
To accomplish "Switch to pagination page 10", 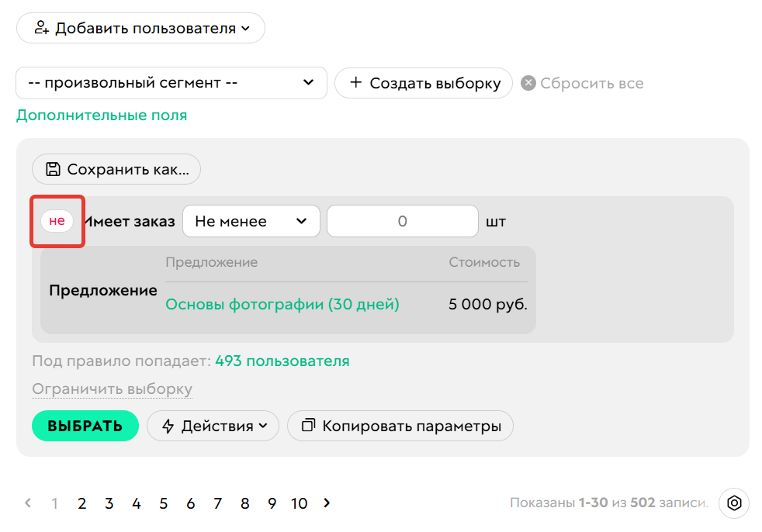I will pyautogui.click(x=299, y=503).
